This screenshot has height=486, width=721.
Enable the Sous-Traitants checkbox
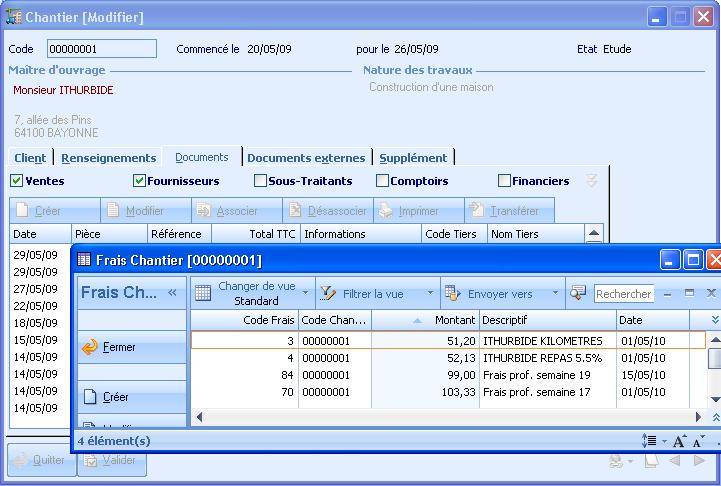pyautogui.click(x=261, y=181)
